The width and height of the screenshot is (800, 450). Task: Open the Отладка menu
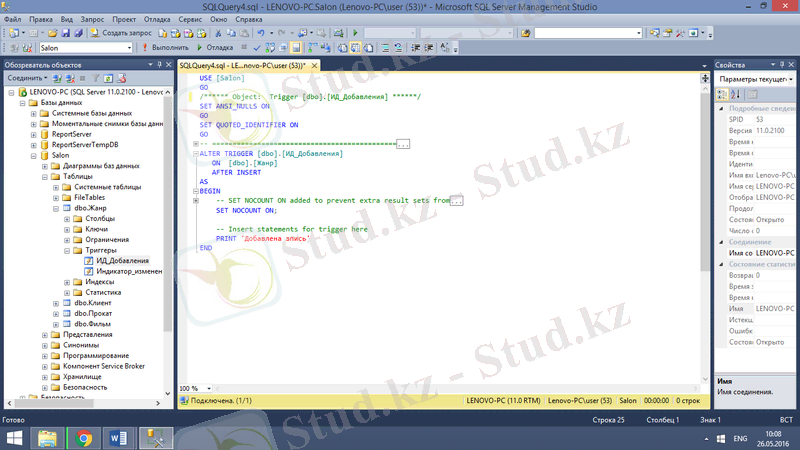click(157, 19)
